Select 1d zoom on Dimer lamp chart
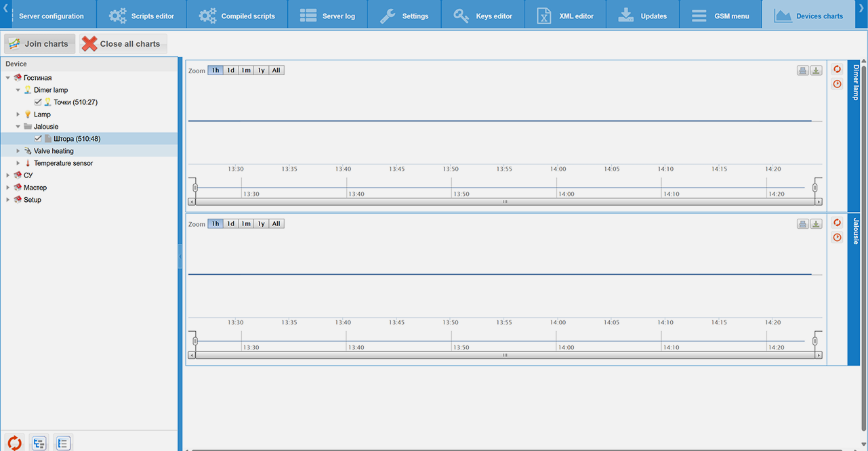Viewport: 868px width, 451px height. [230, 70]
